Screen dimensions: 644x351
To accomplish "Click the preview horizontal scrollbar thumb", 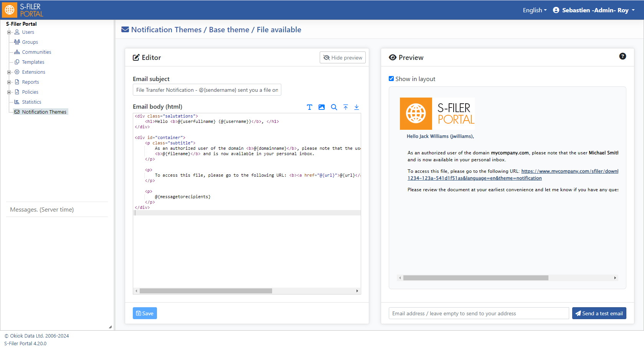I will tap(476, 278).
